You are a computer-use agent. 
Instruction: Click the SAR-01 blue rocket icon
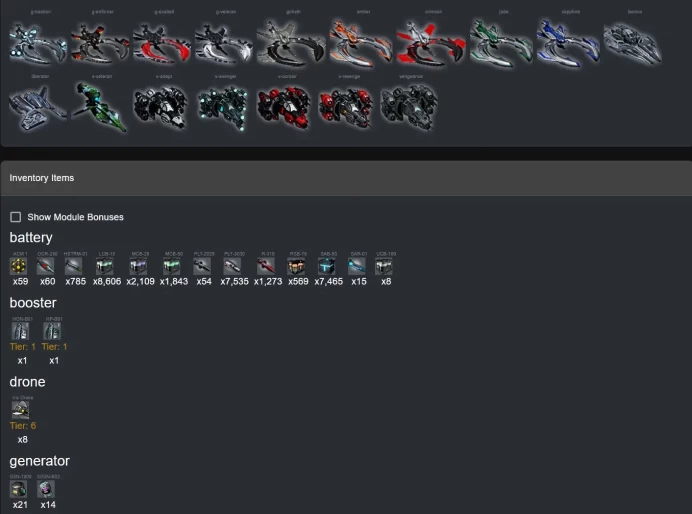tap(357, 266)
